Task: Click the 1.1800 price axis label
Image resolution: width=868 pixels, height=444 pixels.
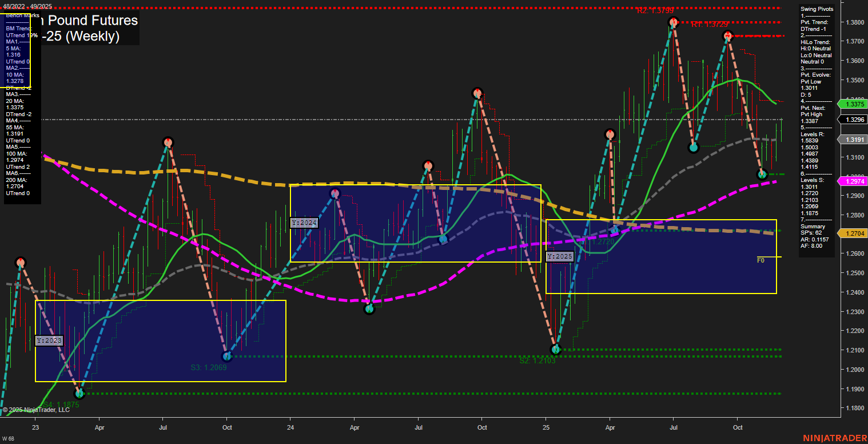Action: pyautogui.click(x=854, y=408)
